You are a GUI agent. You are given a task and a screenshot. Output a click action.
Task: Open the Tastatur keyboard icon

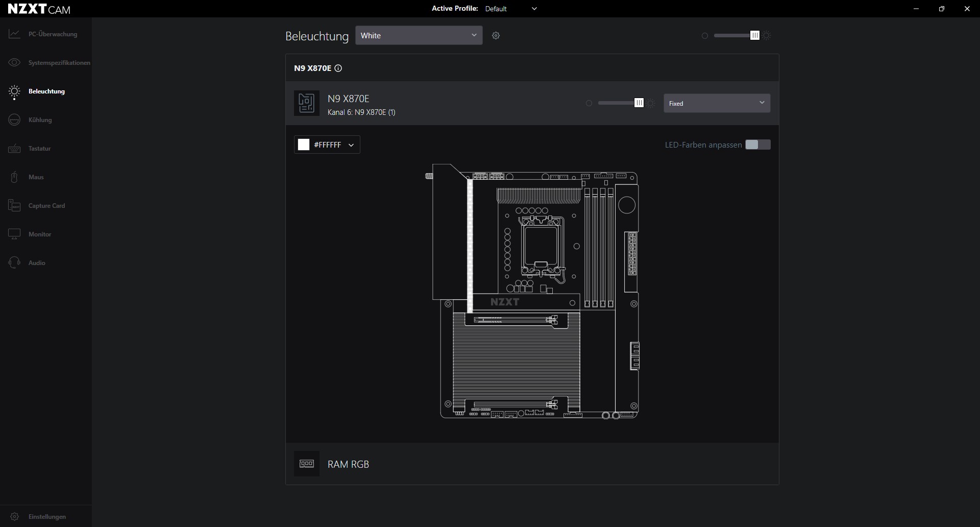[x=14, y=149]
